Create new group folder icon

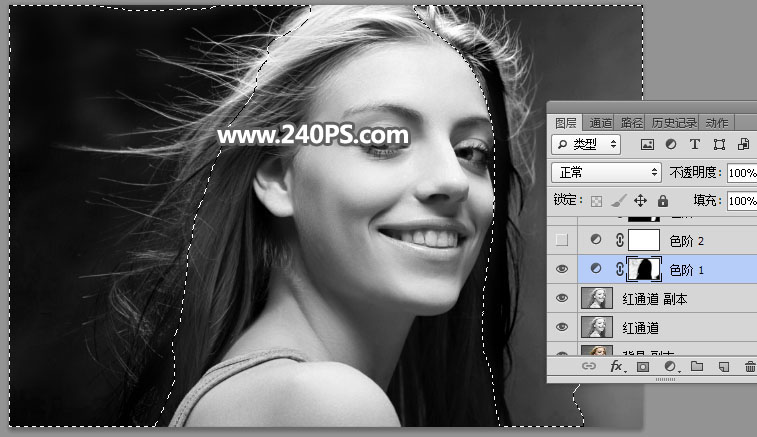pos(697,367)
